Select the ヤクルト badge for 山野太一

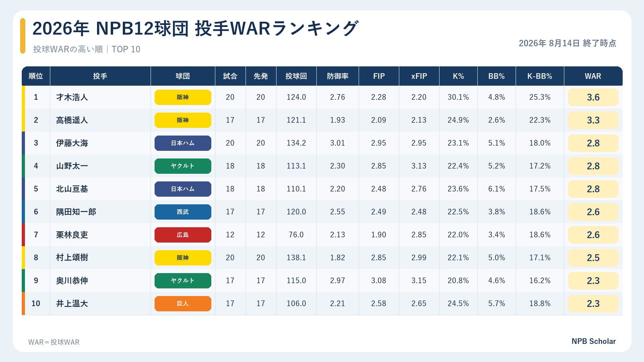183,166
